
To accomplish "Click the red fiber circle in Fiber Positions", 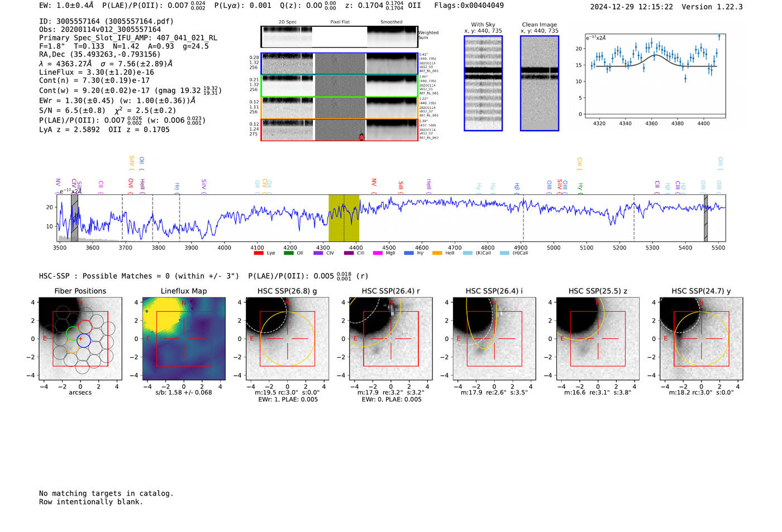I will [85, 327].
